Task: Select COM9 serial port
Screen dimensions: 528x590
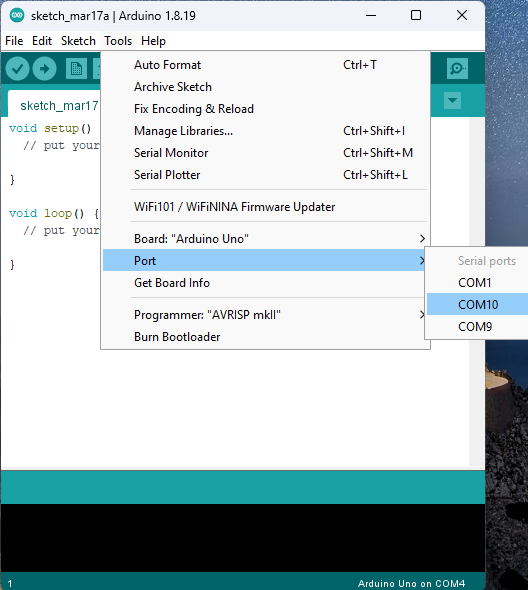Action: [x=477, y=326]
